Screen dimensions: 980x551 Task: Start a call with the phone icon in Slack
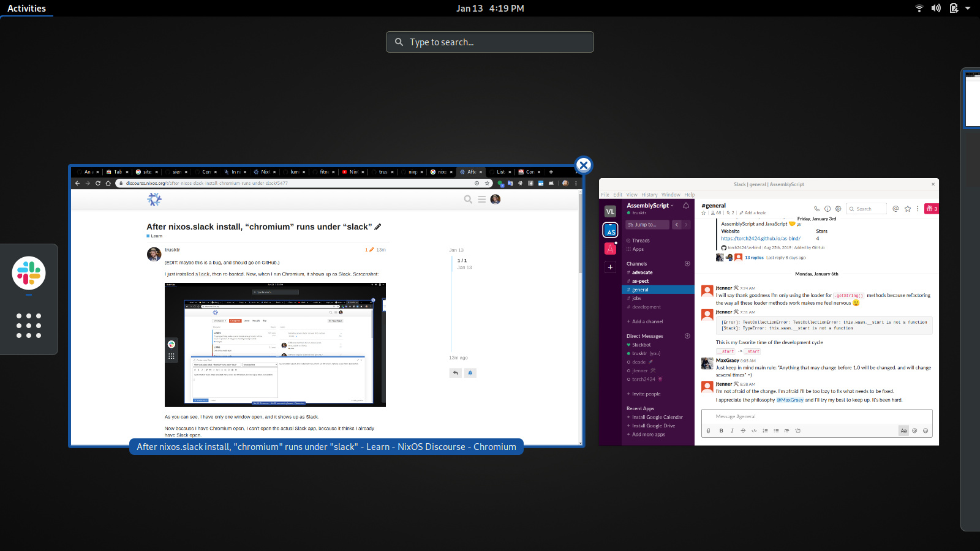click(x=816, y=209)
